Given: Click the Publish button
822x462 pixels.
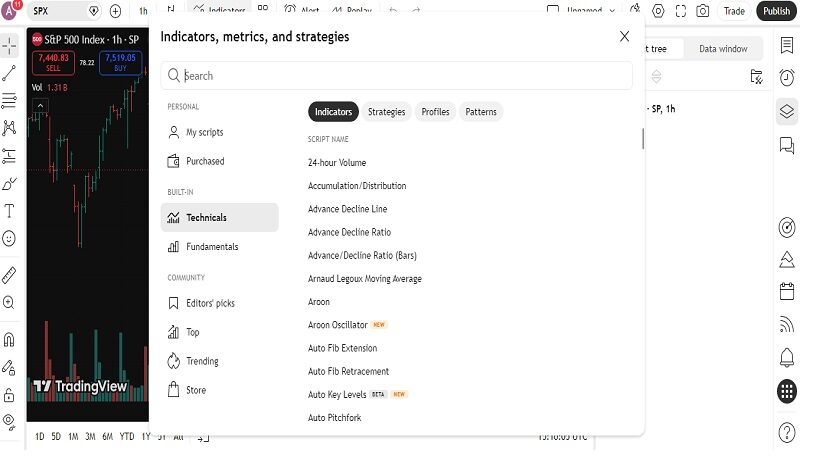Looking at the screenshot, I should [776, 11].
